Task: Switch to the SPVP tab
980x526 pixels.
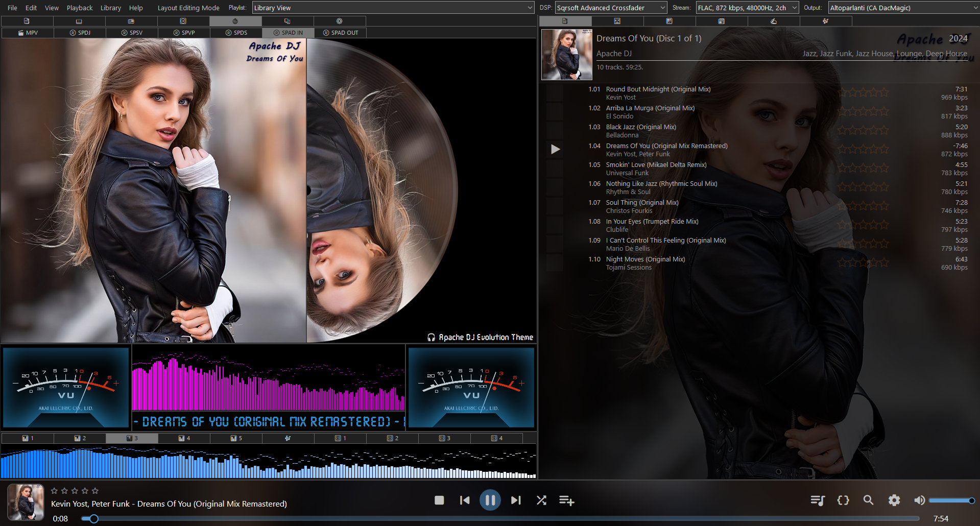Action: coord(184,33)
